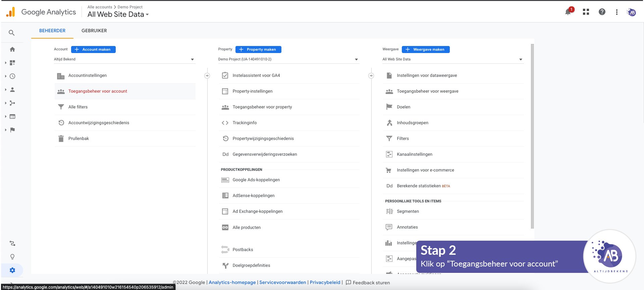
Task: Click the help question mark icon
Action: coord(602,12)
